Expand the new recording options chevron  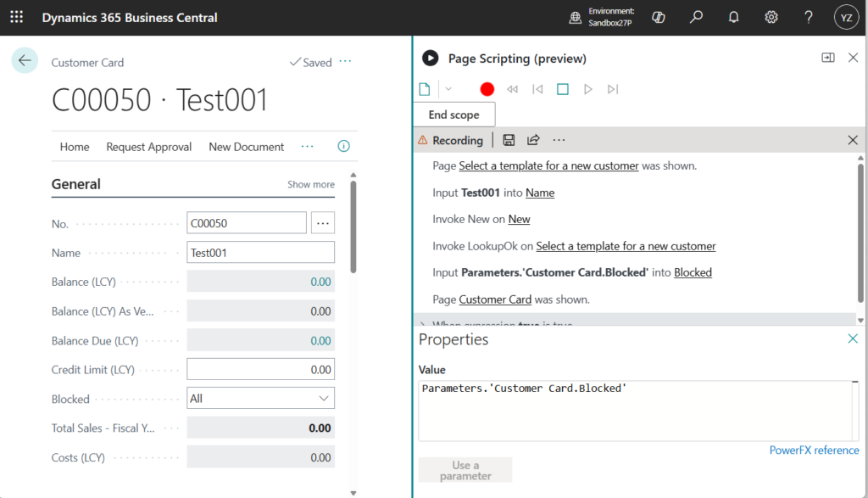click(448, 89)
